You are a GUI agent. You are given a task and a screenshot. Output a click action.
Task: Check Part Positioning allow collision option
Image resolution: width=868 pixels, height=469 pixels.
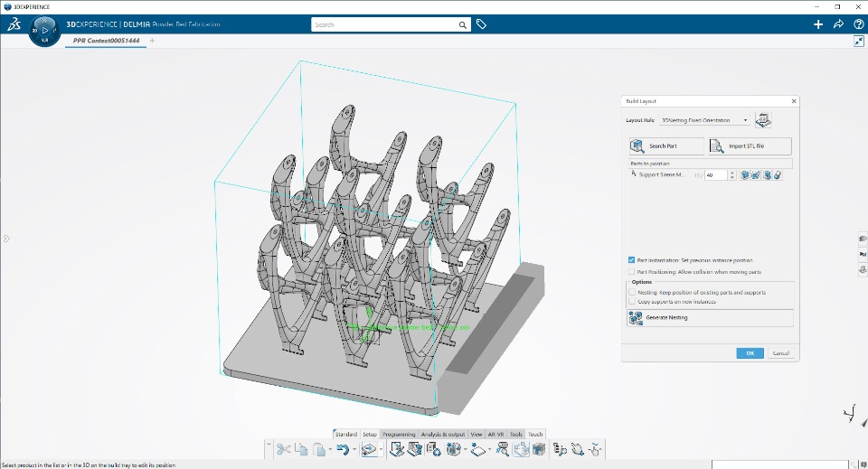coord(632,272)
